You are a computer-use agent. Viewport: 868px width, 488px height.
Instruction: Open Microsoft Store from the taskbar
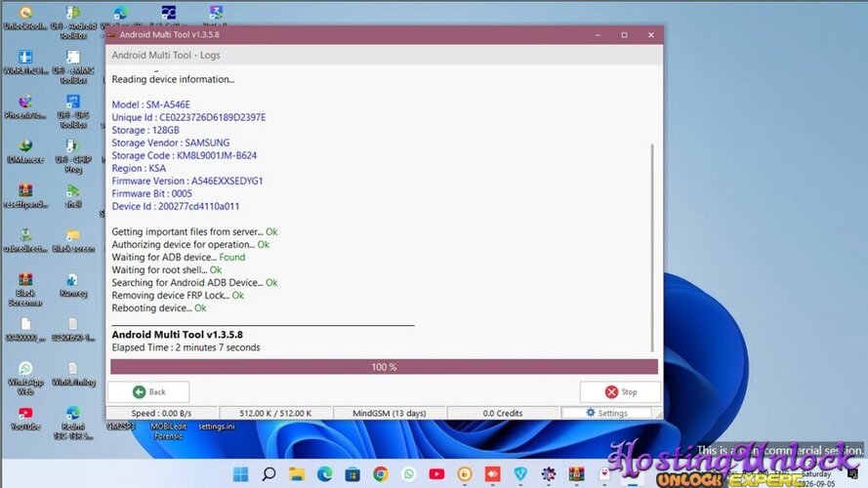pyautogui.click(x=352, y=474)
